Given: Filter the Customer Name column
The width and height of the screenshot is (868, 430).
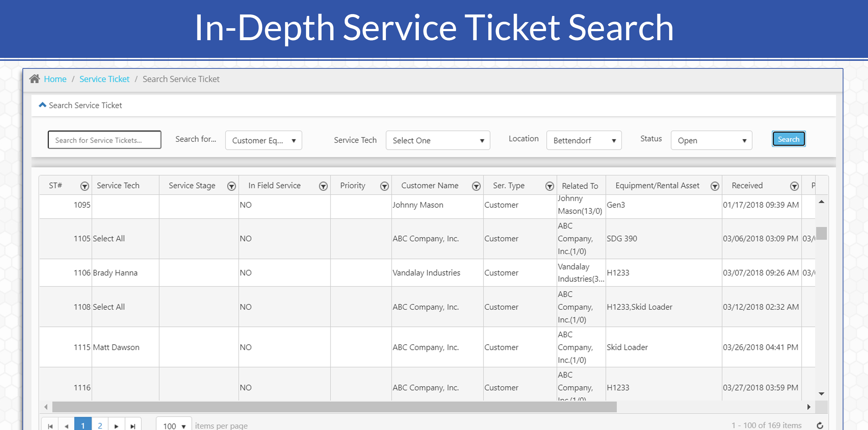Looking at the screenshot, I should click(x=476, y=186).
